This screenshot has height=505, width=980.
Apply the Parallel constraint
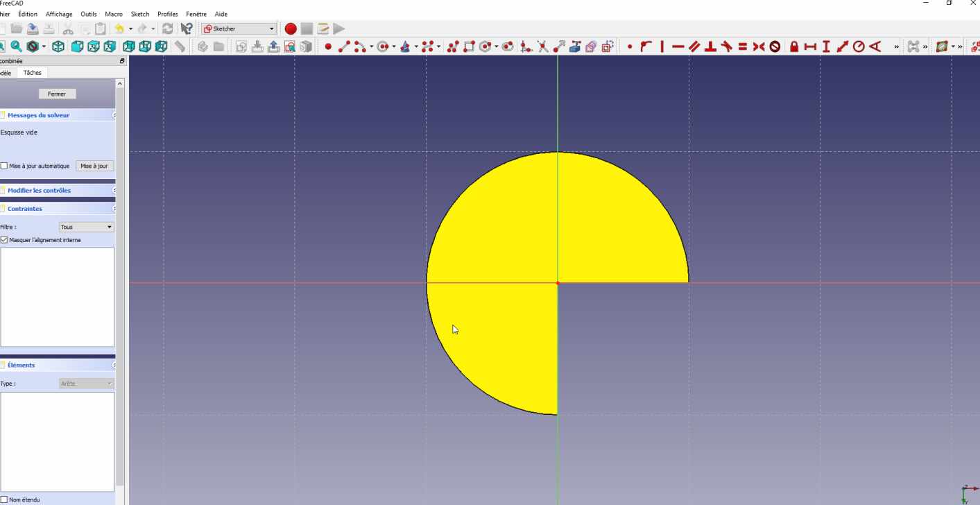(x=694, y=46)
